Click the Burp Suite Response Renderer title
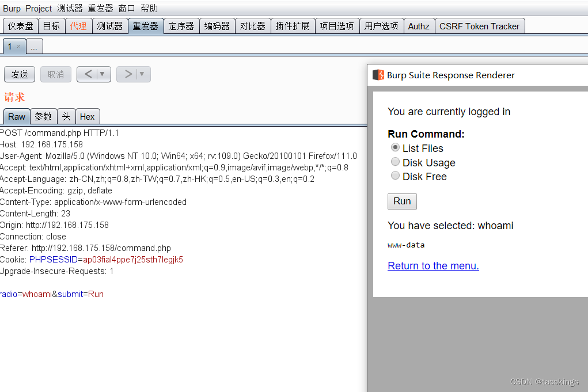Image resolution: width=588 pixels, height=392 pixels. click(451, 75)
